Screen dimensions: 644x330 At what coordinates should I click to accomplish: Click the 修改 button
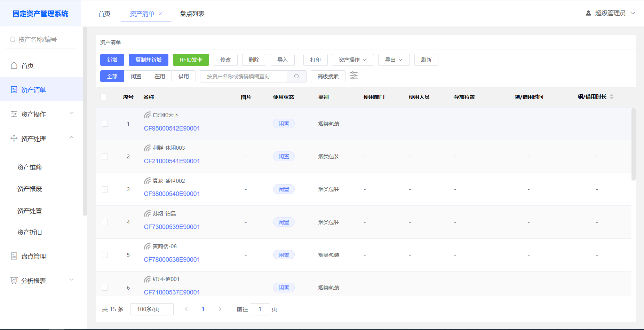pyautogui.click(x=225, y=60)
